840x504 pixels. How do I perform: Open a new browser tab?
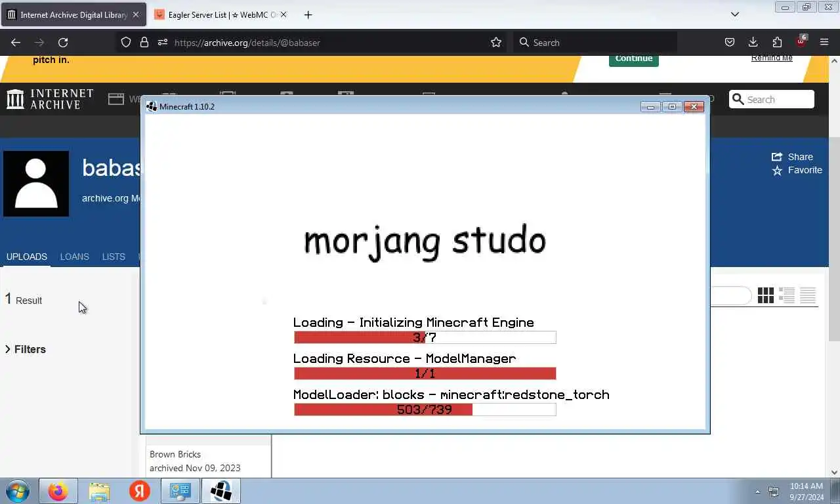coord(308,14)
